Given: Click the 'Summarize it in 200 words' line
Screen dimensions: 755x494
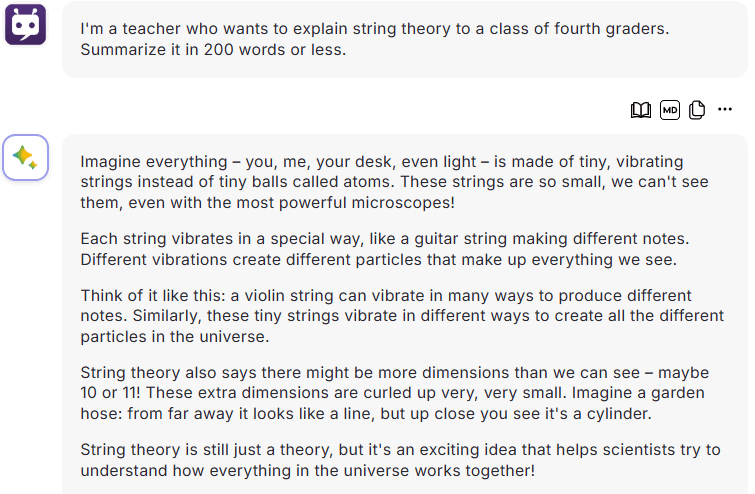Looking at the screenshot, I should 213,50.
